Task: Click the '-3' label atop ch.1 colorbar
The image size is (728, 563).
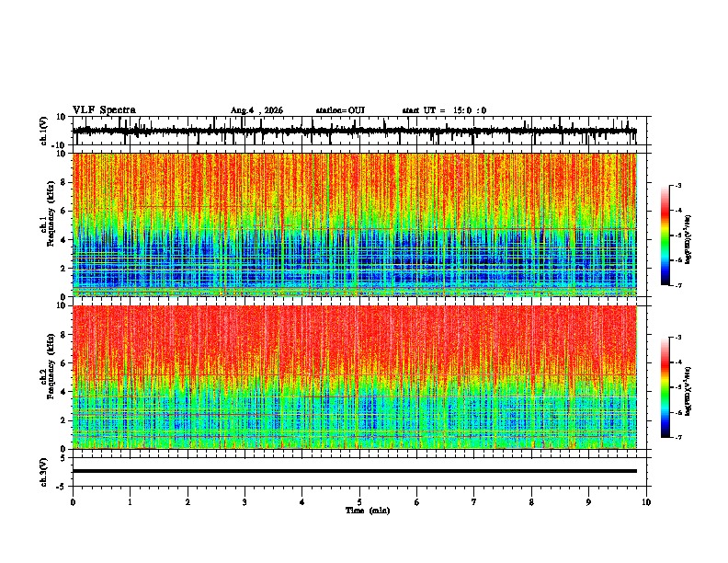Action: (x=678, y=185)
